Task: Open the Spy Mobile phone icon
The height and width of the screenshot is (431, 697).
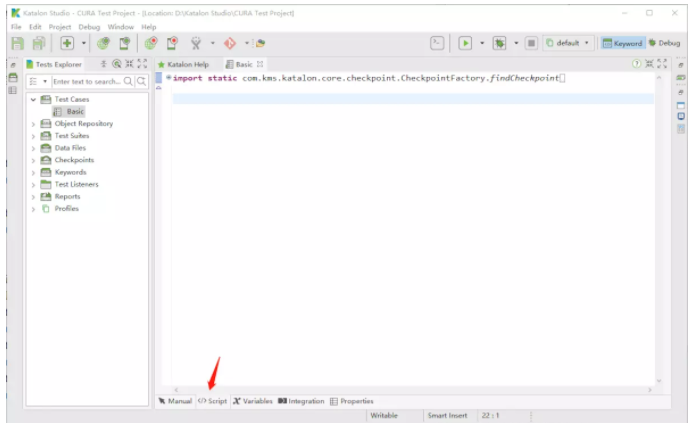Action: [125, 43]
